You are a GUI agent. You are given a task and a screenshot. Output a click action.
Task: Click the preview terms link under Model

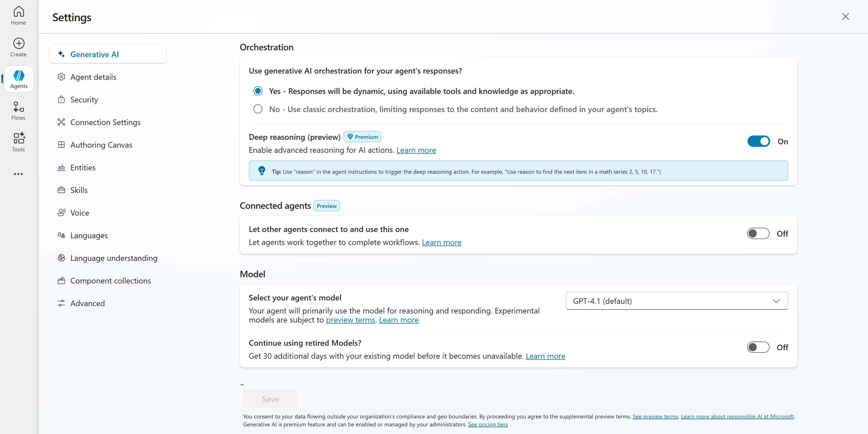[350, 320]
